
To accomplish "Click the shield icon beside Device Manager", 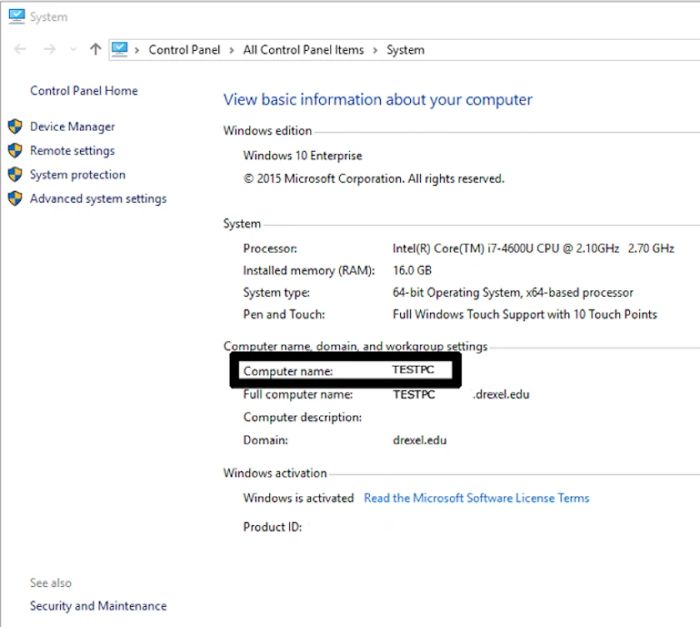I will (15, 127).
